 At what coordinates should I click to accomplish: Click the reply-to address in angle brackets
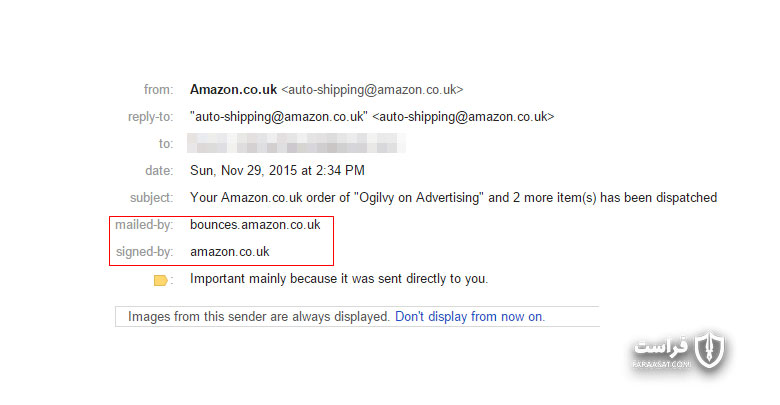[463, 116]
